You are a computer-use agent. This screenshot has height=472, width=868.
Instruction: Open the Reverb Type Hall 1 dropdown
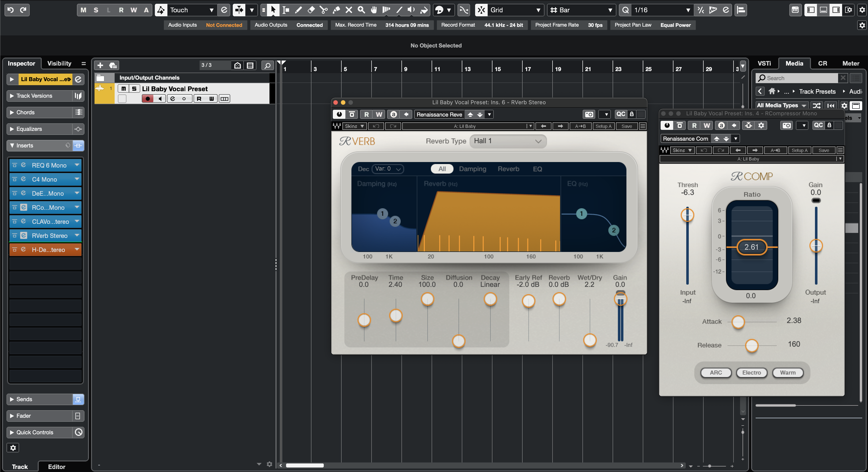508,141
